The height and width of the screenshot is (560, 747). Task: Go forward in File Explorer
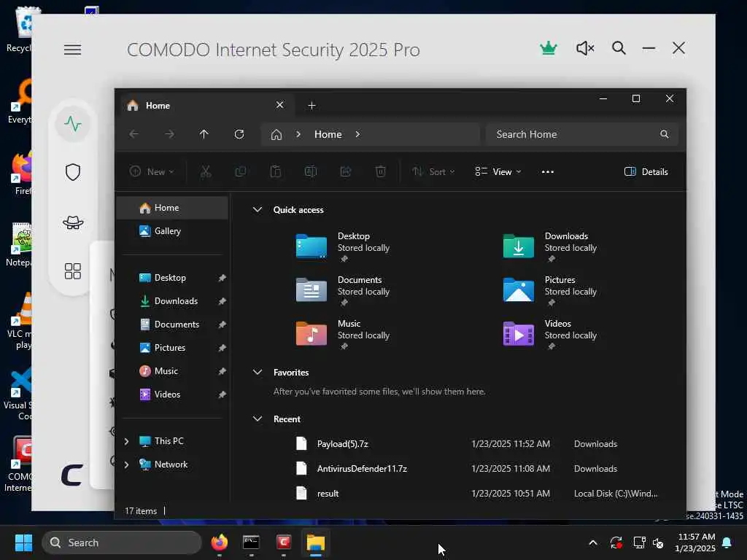tap(169, 134)
